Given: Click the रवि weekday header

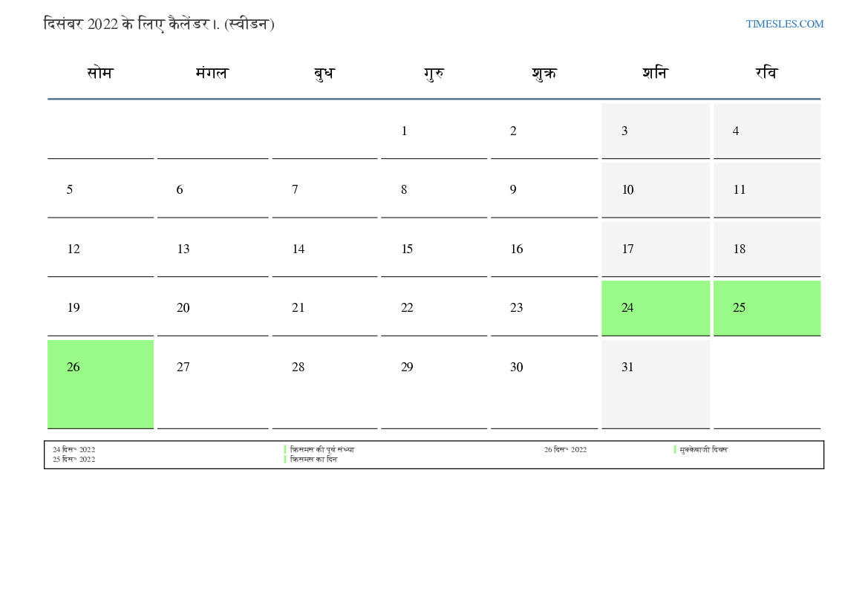Looking at the screenshot, I should point(766,73).
